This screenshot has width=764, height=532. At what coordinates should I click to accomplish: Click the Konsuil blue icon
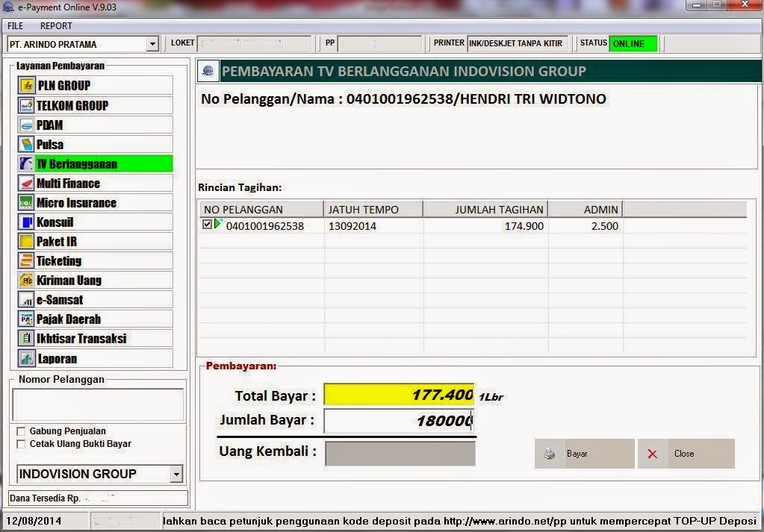pos(26,222)
